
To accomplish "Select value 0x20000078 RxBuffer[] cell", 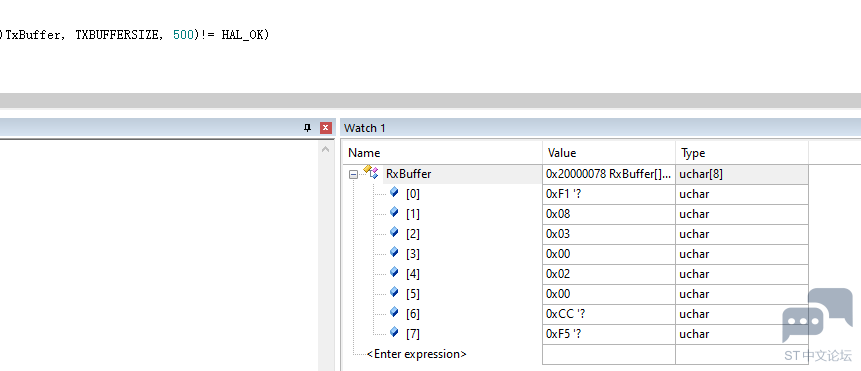I will point(609,175).
